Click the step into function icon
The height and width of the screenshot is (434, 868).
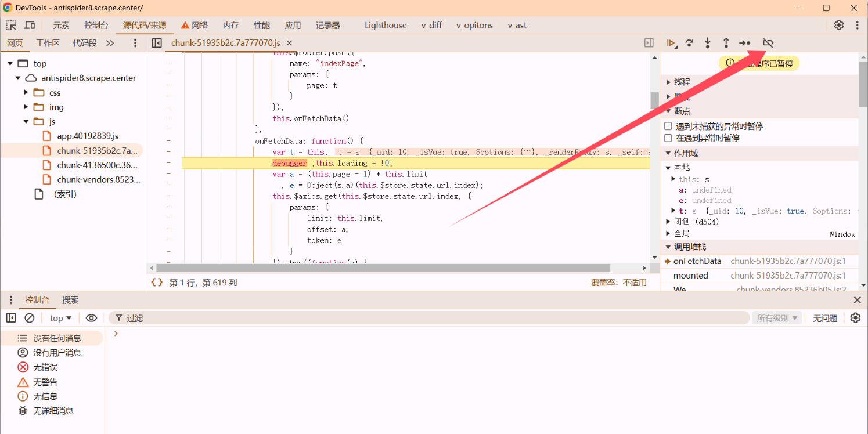point(708,43)
